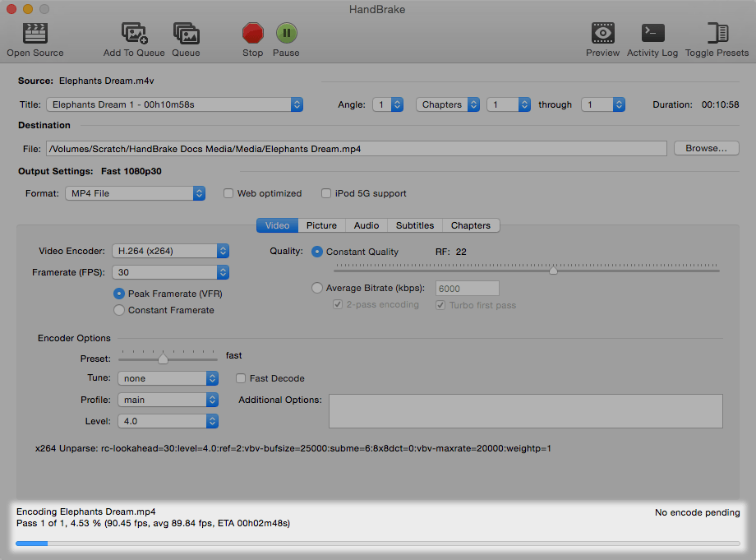This screenshot has height=560, width=756.
Task: Switch to the Audio tab
Action: point(366,225)
